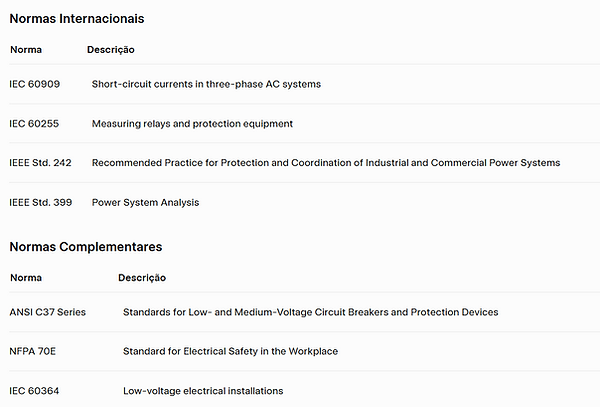The width and height of the screenshot is (600, 407).
Task: Select the NFPA 70E norm cell
Action: pos(33,351)
